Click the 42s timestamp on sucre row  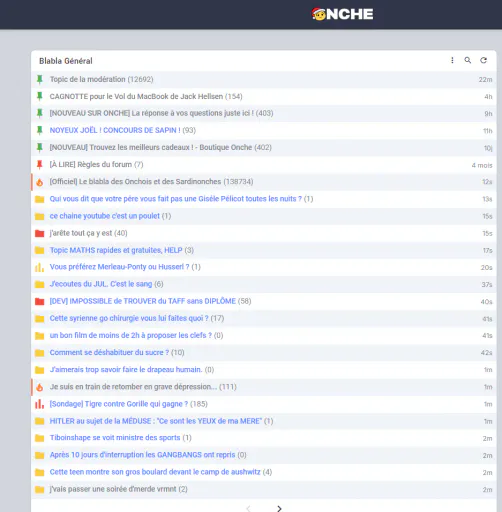coord(486,353)
